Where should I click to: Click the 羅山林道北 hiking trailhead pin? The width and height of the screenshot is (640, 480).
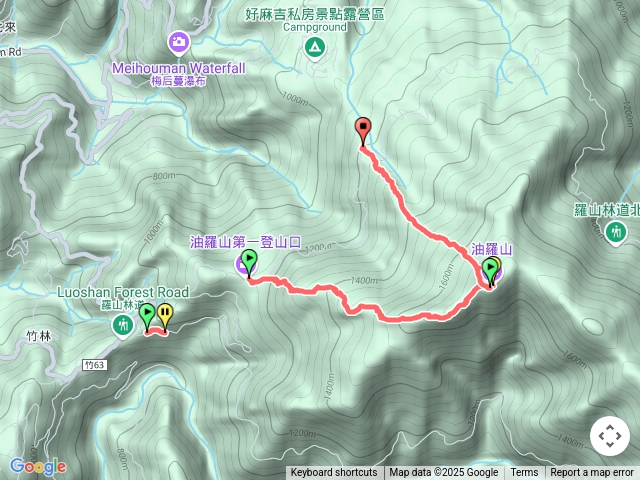(616, 233)
